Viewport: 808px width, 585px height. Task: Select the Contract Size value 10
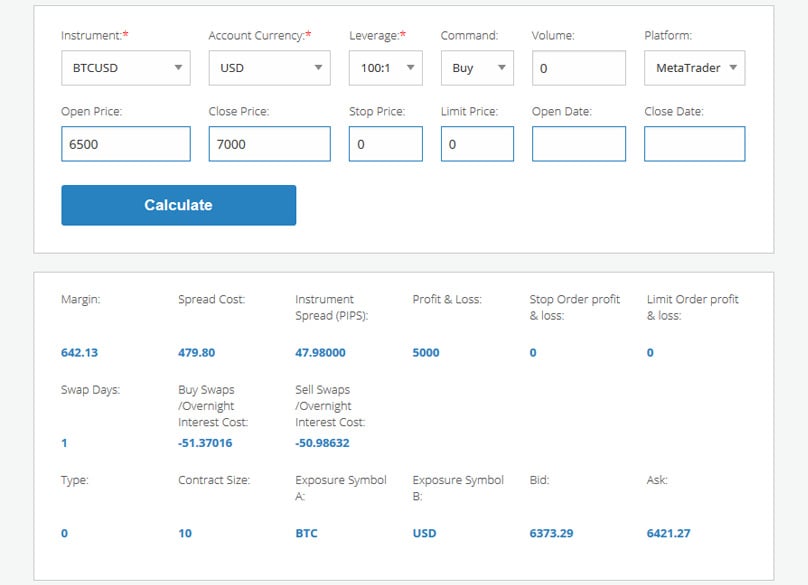[185, 533]
